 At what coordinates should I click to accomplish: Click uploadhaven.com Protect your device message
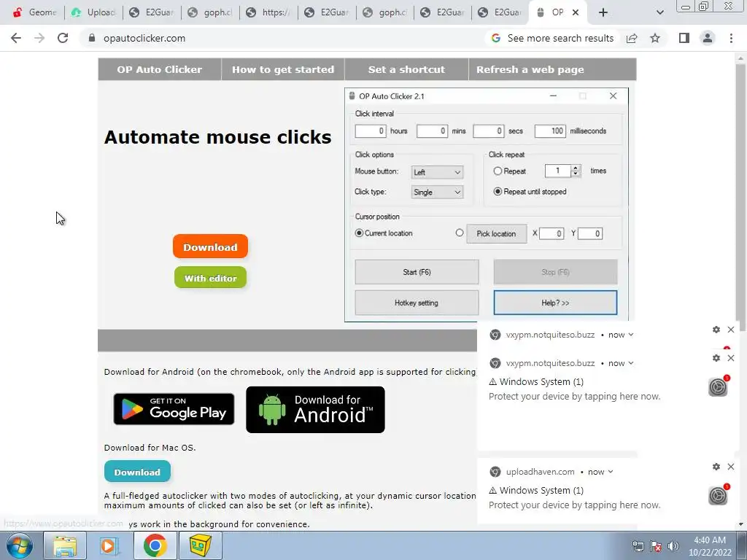[574, 505]
